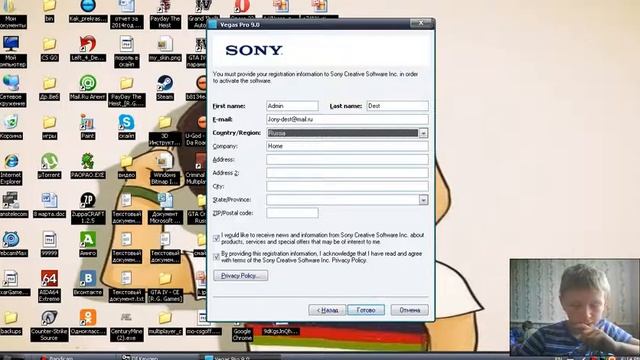Open the CS GO folder icon
The image size is (640, 360).
tap(49, 44)
